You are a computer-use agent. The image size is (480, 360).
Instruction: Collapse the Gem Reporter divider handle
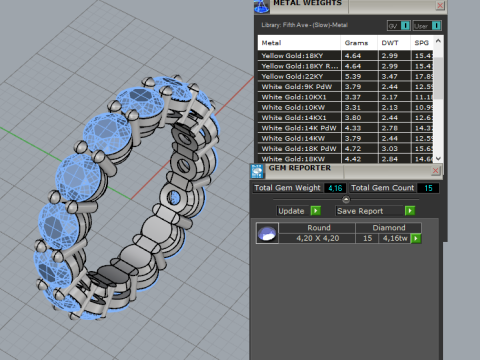[x=346, y=199]
